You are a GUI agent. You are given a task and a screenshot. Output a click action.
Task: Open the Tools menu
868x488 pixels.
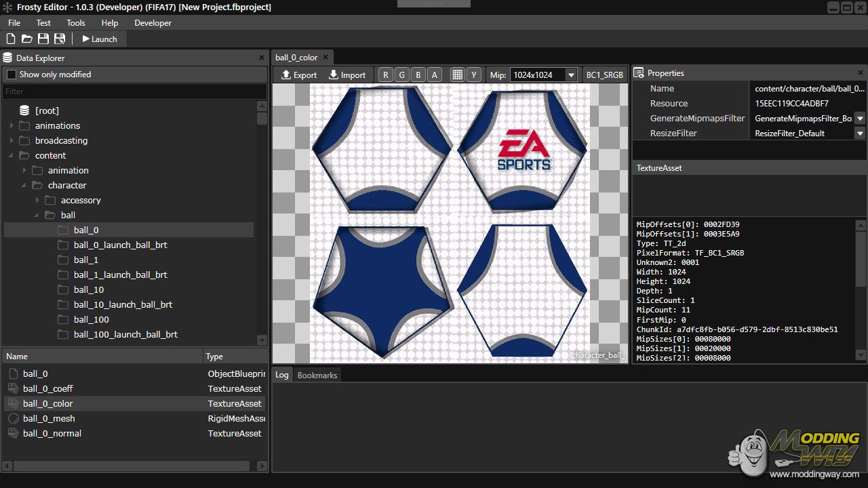coord(76,23)
